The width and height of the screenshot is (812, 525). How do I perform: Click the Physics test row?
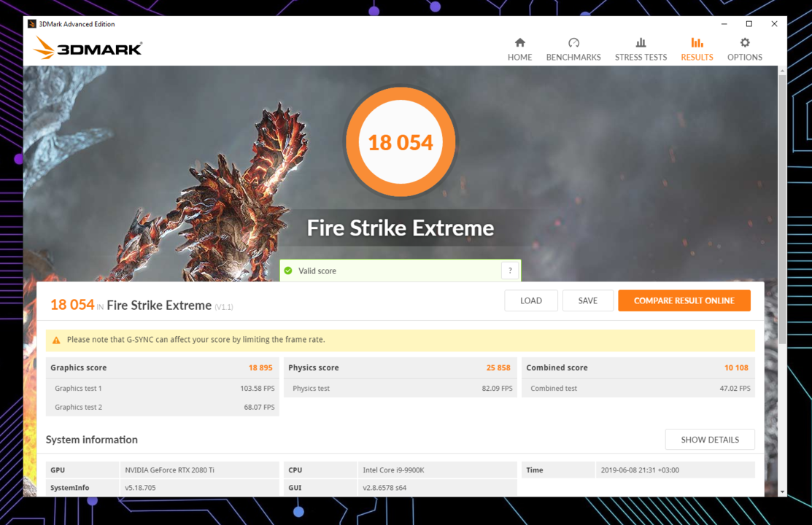(401, 389)
